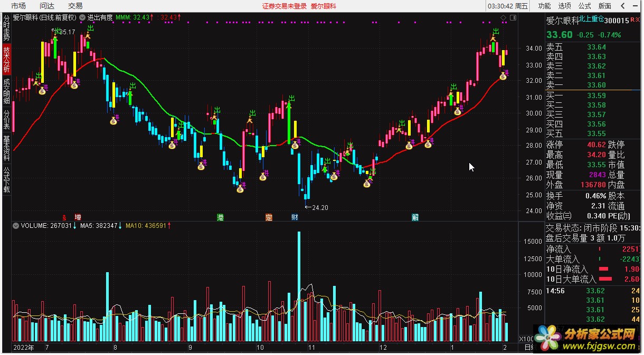Open the 版面 menu
644x355 pixels.
pyautogui.click(x=604, y=6)
